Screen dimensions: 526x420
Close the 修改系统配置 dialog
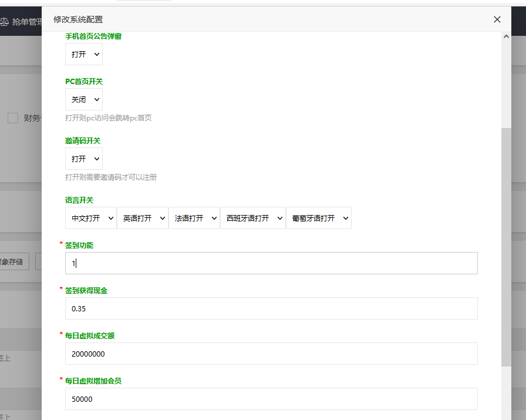pyautogui.click(x=497, y=19)
